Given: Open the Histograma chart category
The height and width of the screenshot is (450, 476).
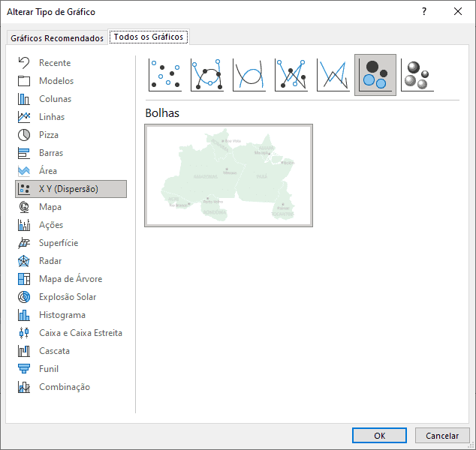Looking at the screenshot, I should [62, 315].
